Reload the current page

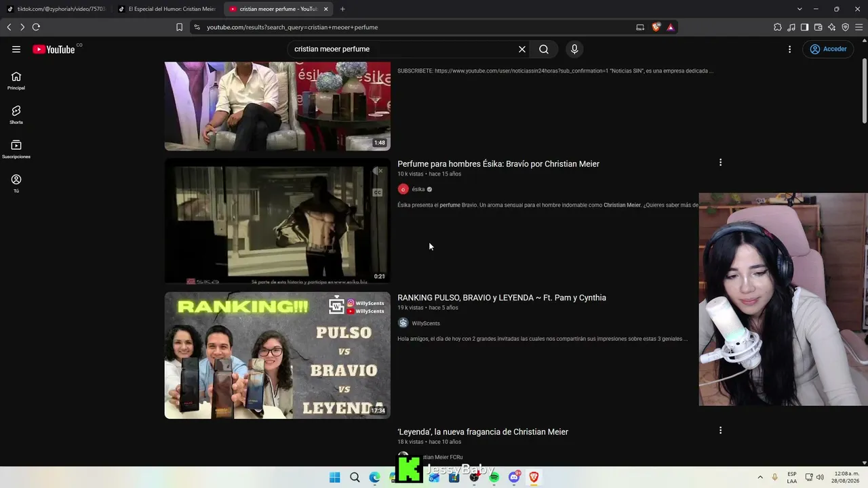[36, 27]
